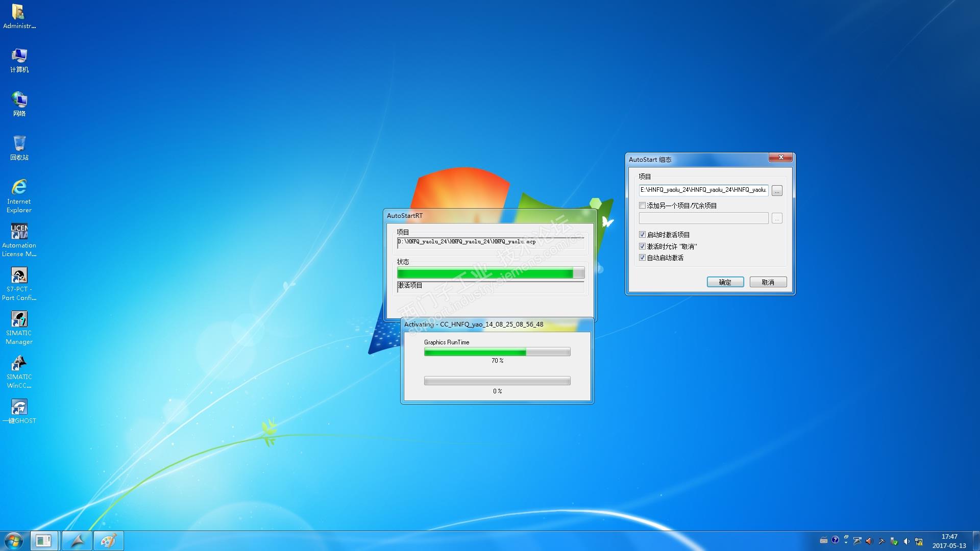Toggle 激活时允许"取消" checkbox
Viewport: 980px width, 551px height.
click(642, 246)
